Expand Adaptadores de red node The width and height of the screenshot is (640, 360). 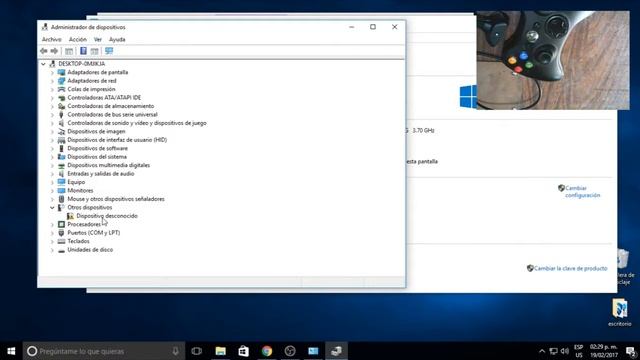(x=52, y=81)
